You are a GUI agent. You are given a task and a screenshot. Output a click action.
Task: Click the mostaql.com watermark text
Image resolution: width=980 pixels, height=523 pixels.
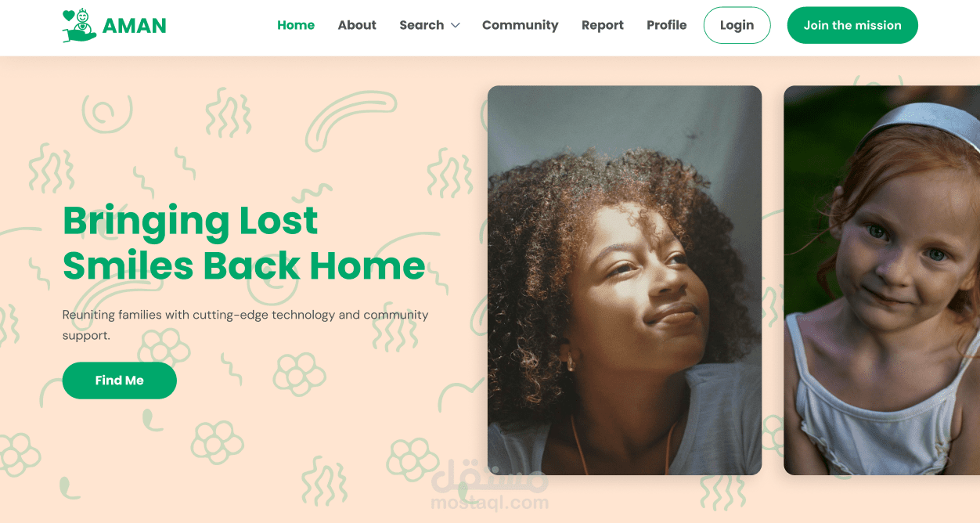pyautogui.click(x=490, y=503)
